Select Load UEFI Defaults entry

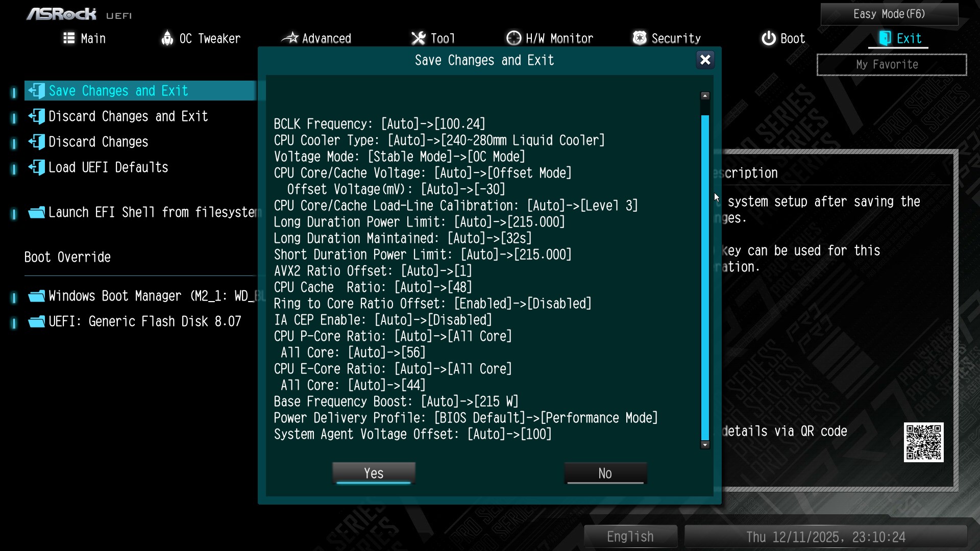click(108, 167)
